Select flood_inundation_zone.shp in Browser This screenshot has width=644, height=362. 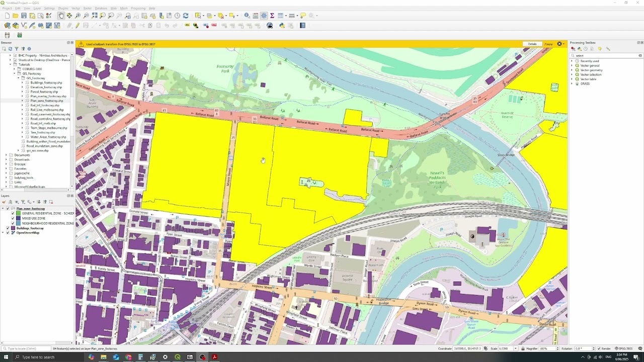(44, 146)
